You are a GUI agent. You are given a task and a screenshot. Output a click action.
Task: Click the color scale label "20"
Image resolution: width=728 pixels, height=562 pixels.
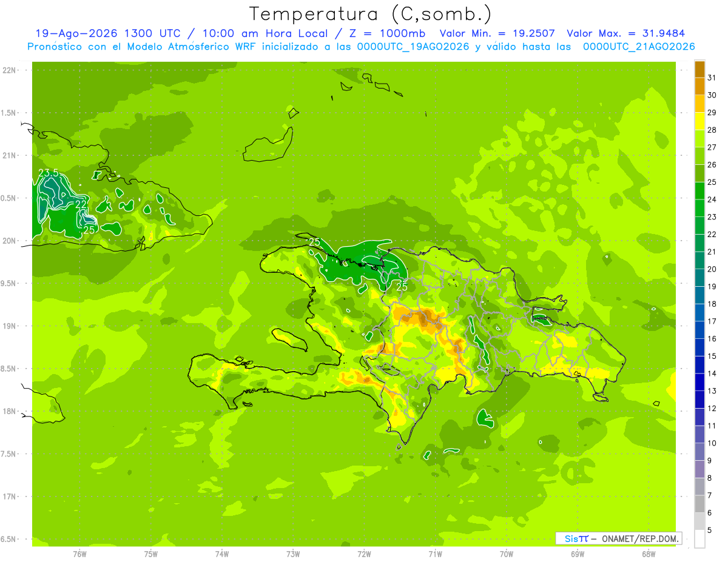712,269
